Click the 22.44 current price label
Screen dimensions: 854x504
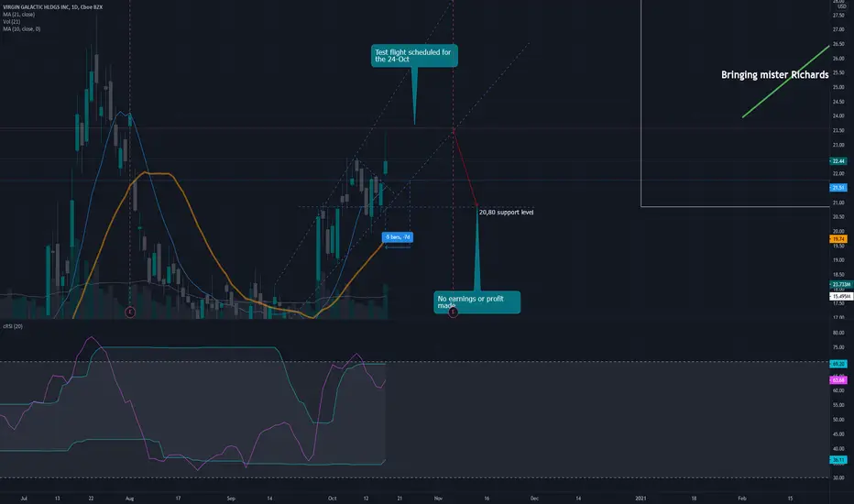[838, 161]
